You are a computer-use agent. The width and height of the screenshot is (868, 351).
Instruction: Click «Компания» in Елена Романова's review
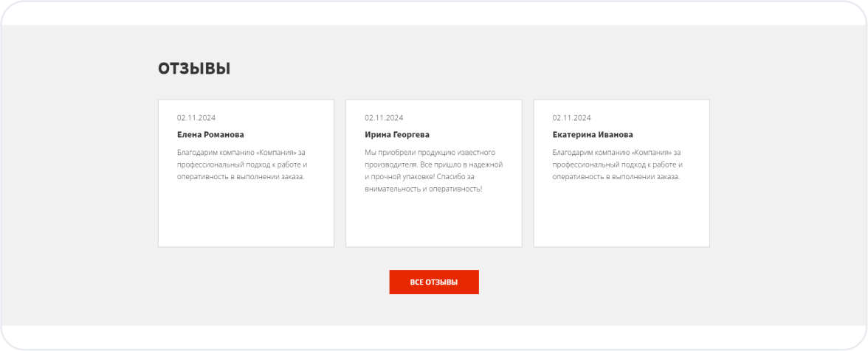tap(275, 153)
